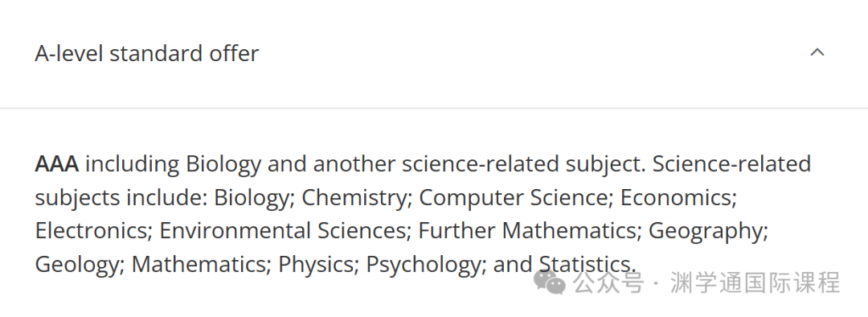
Task: Click Biology after 'subjects include:'
Action: tap(252, 198)
